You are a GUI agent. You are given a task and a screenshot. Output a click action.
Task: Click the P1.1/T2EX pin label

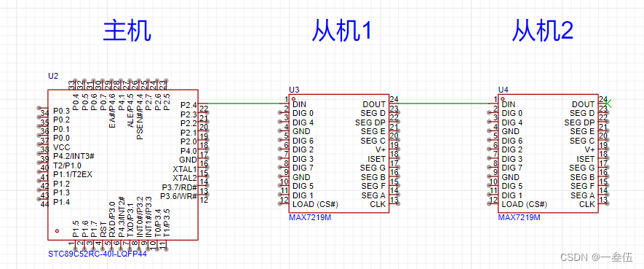73,174
